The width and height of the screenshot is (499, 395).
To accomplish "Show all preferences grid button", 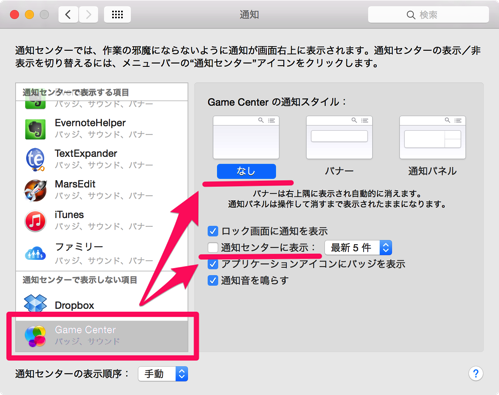I will click(x=117, y=14).
